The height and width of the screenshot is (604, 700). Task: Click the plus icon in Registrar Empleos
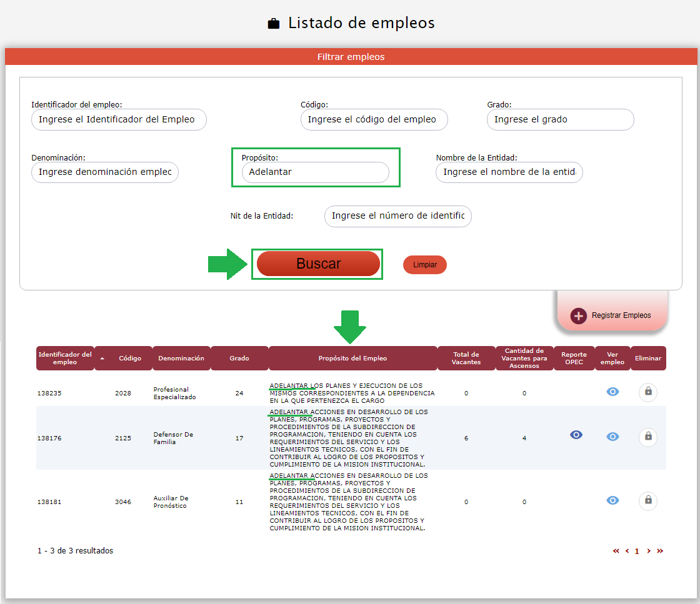pos(579,315)
